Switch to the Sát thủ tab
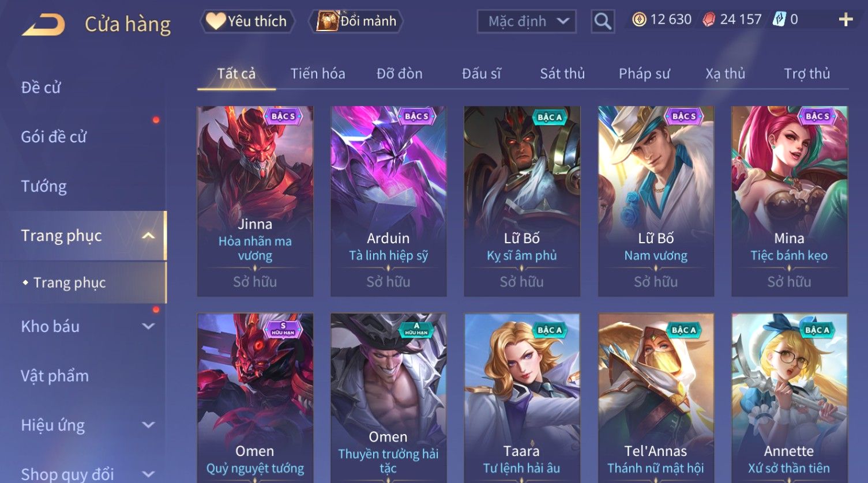Image resolution: width=868 pixels, height=483 pixels. click(562, 74)
